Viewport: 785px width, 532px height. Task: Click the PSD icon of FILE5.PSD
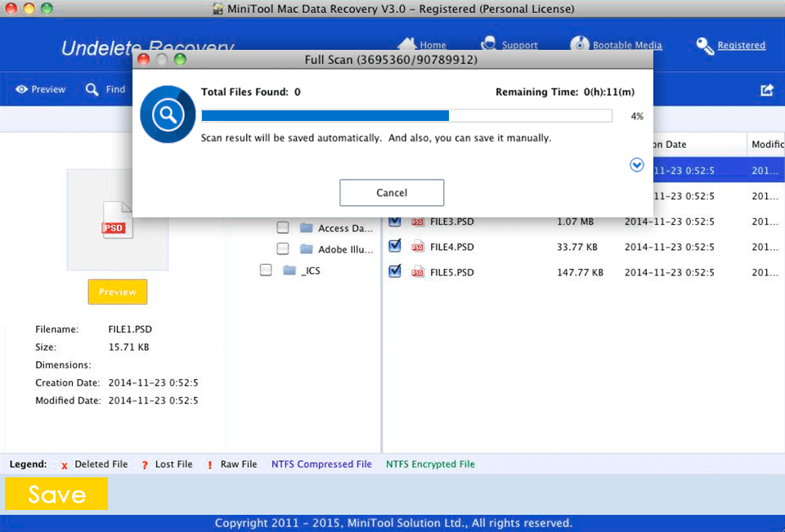[x=418, y=272]
